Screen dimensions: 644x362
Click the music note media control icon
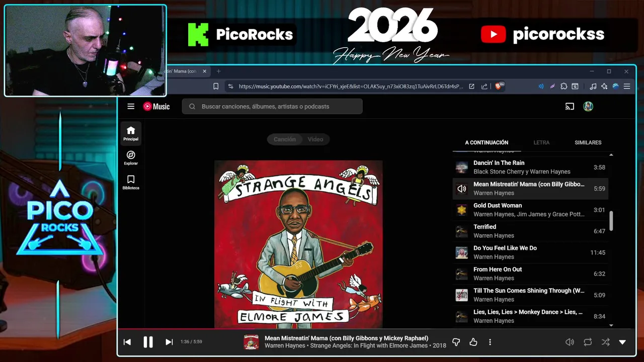tap(593, 86)
